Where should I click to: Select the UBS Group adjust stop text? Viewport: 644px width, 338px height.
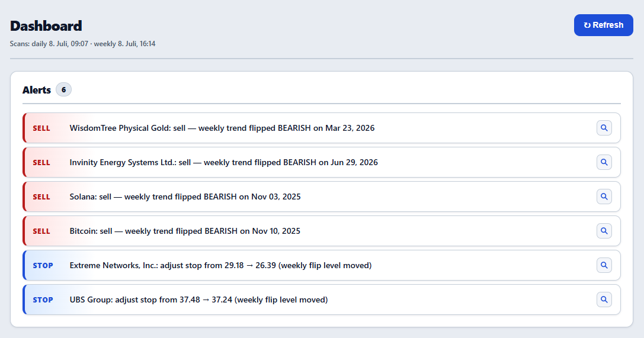198,300
